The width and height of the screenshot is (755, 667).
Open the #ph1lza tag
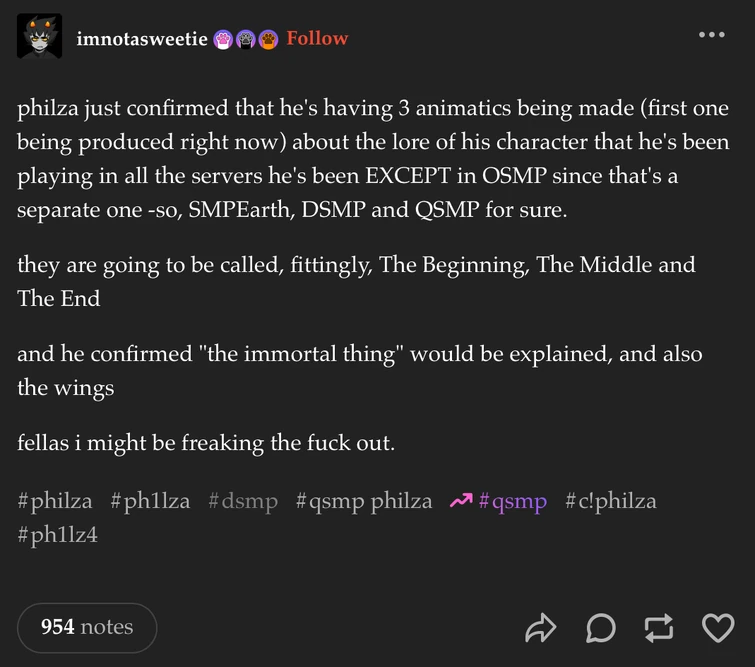150,501
